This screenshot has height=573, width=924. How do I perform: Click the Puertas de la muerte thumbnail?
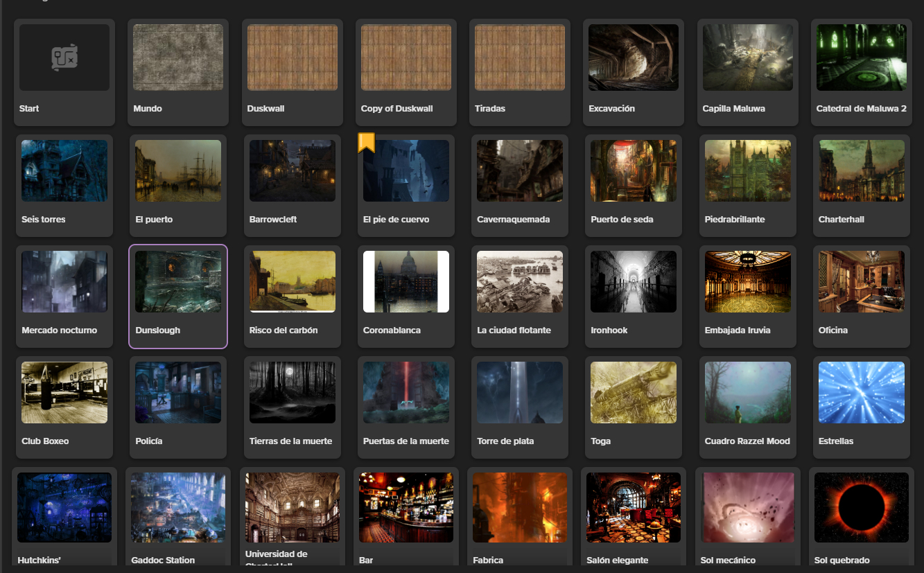(x=406, y=393)
